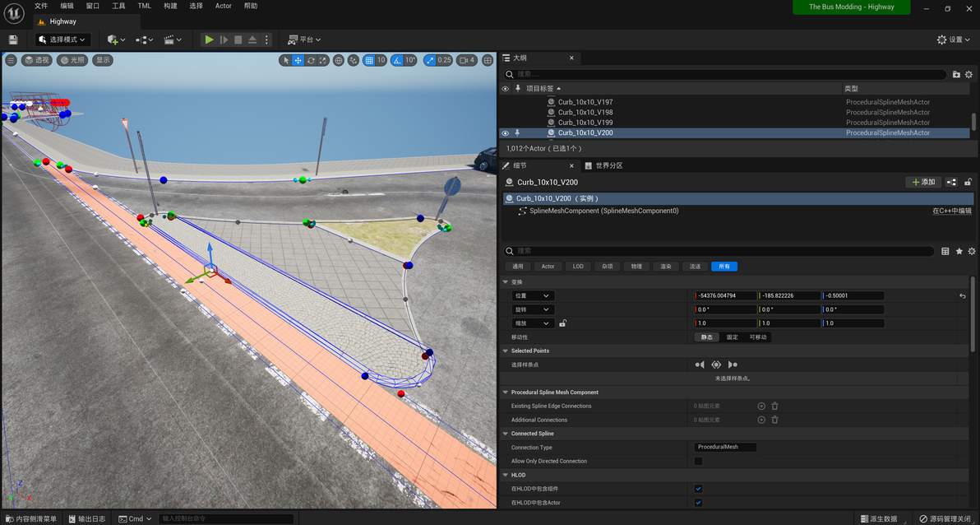This screenshot has width=980, height=525.
Task: Reset location to default arrow icon
Action: pos(963,296)
